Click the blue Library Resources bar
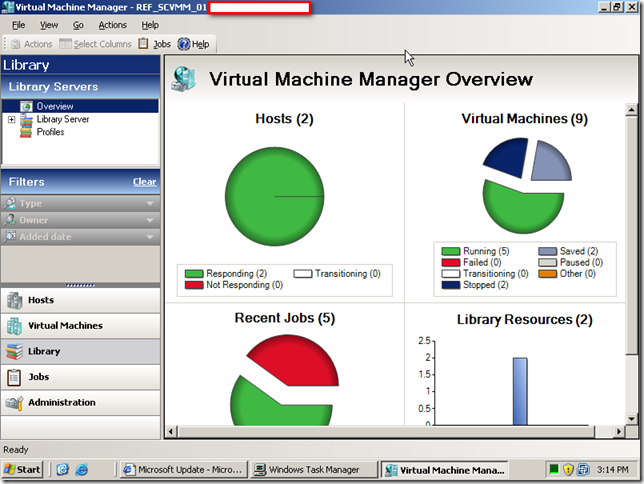The image size is (644, 484). [520, 391]
